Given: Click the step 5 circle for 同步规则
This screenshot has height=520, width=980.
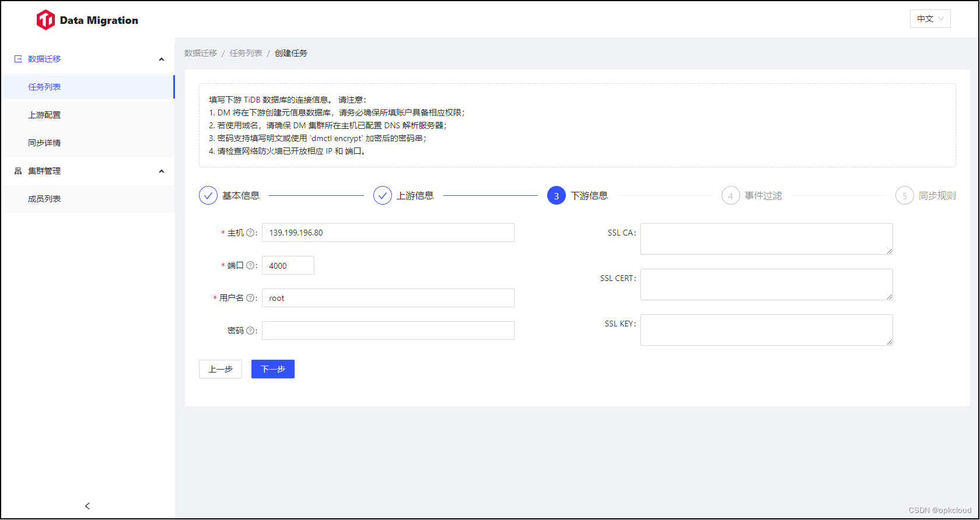Looking at the screenshot, I should (905, 195).
